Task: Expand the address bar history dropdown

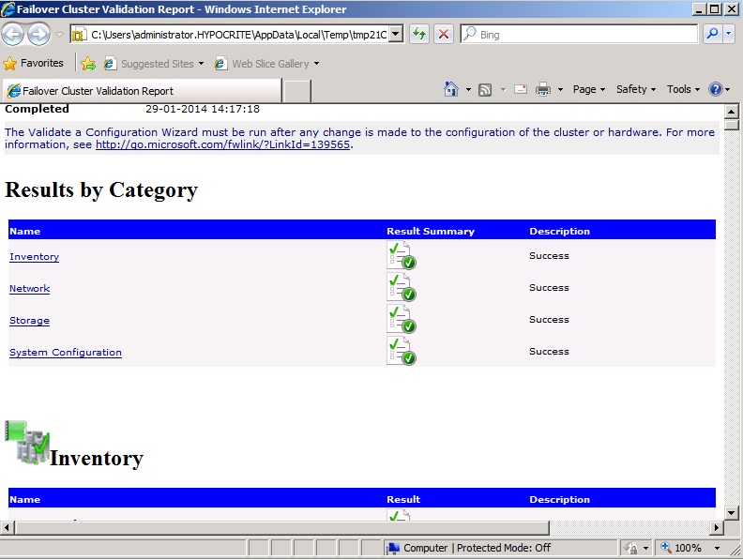Action: tap(396, 34)
